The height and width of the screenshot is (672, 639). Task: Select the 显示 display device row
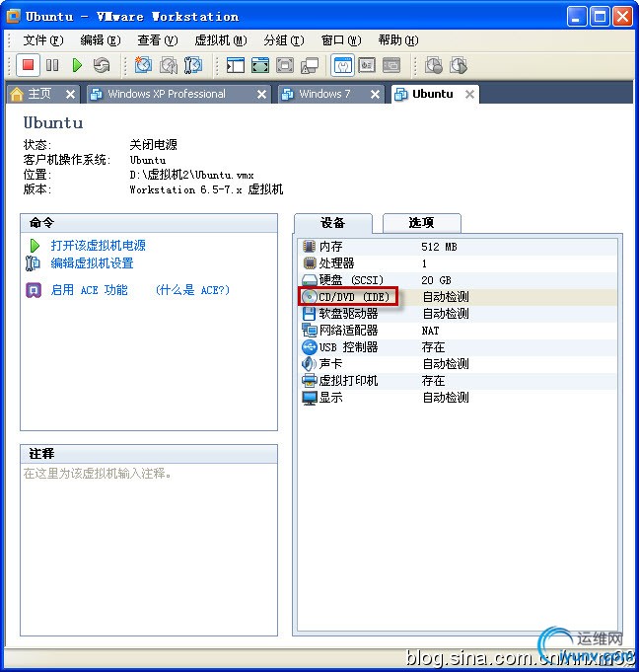458,398
